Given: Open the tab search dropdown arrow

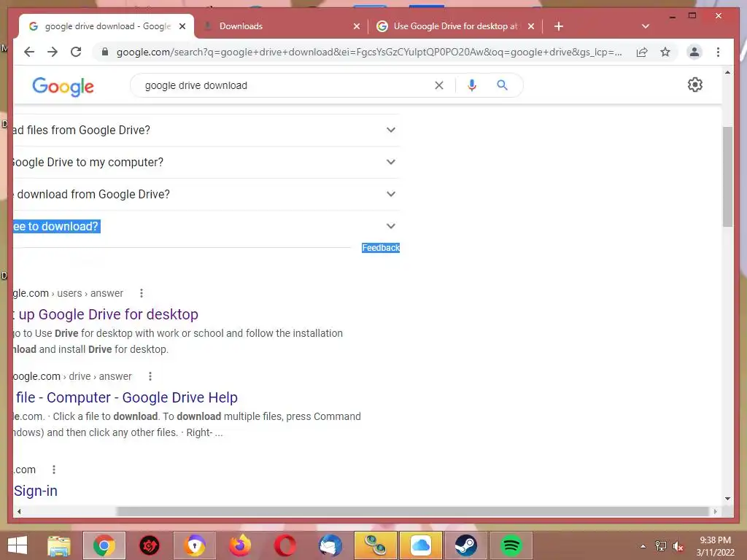Looking at the screenshot, I should [645, 26].
